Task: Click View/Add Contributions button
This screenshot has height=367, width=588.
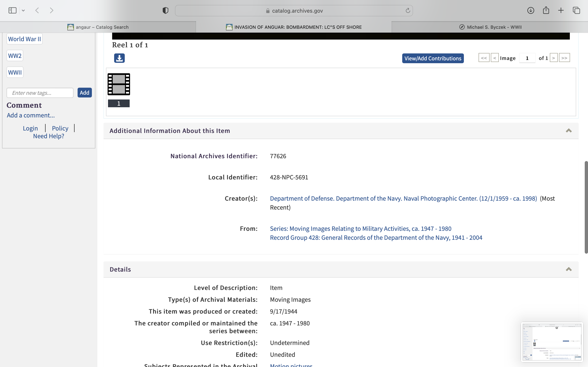Action: pyautogui.click(x=433, y=58)
